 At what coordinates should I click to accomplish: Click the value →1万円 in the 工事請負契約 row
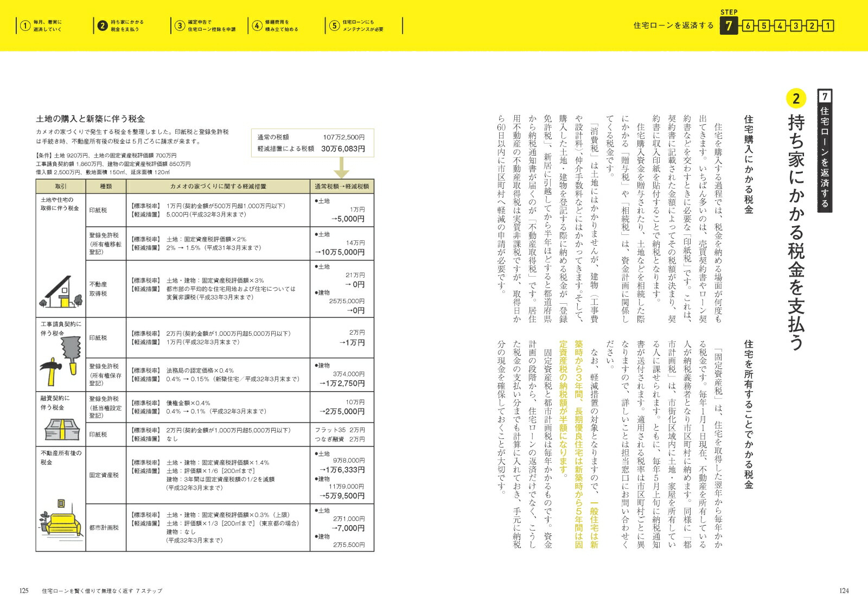pos(352,343)
